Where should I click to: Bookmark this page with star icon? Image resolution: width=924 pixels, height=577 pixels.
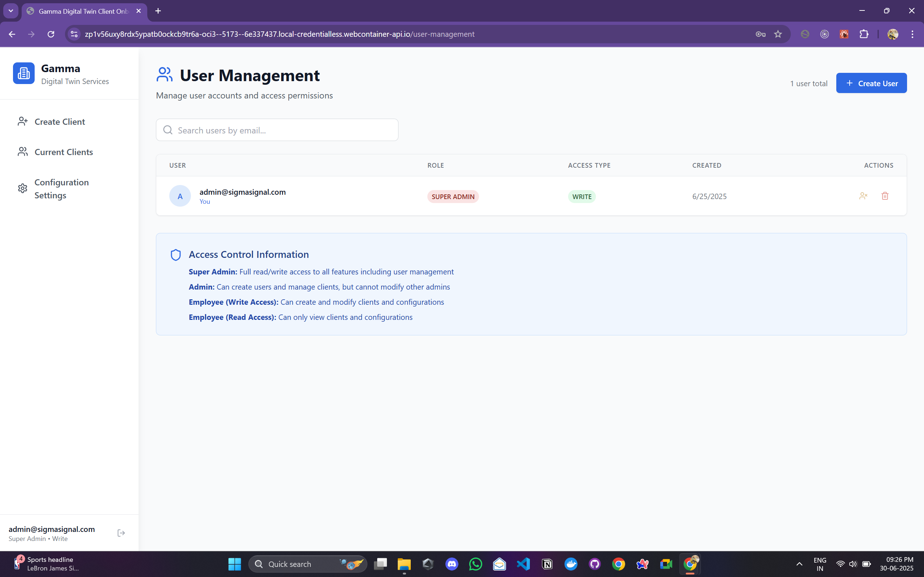(778, 34)
